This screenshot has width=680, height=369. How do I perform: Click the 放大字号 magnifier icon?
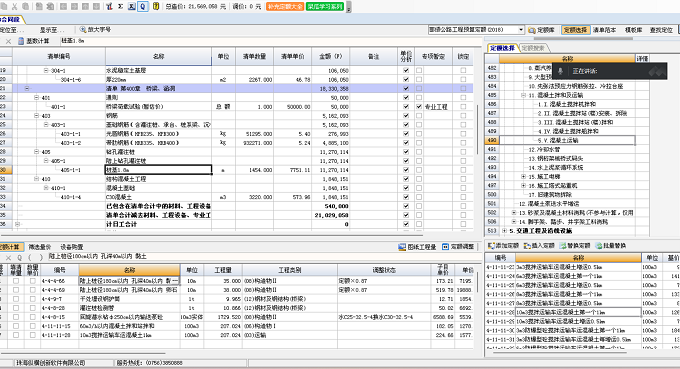(x=82, y=29)
